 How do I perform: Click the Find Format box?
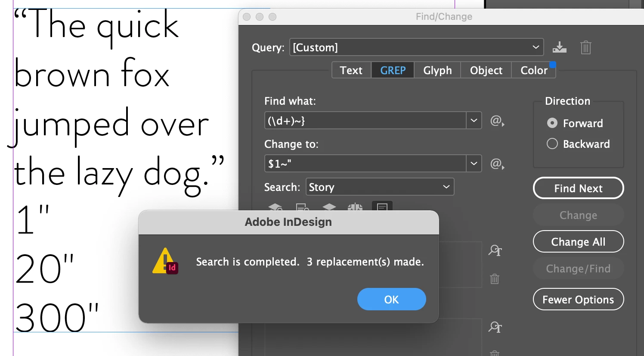click(460, 265)
